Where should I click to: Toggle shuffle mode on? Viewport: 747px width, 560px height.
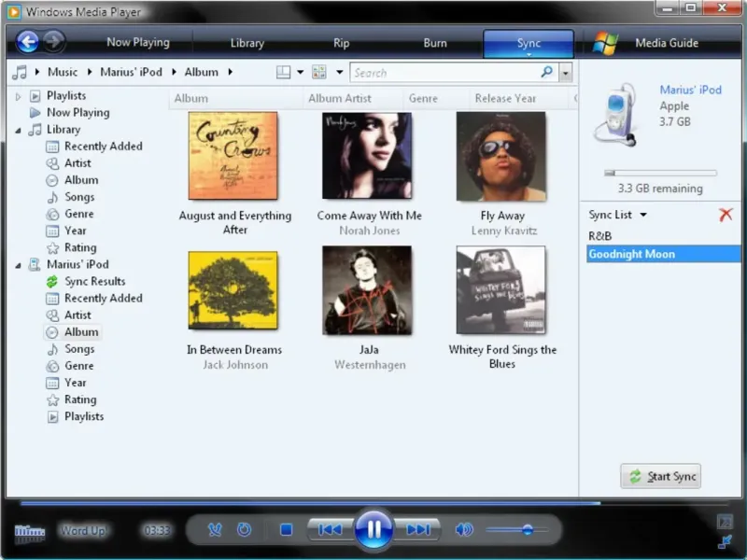pyautogui.click(x=215, y=529)
